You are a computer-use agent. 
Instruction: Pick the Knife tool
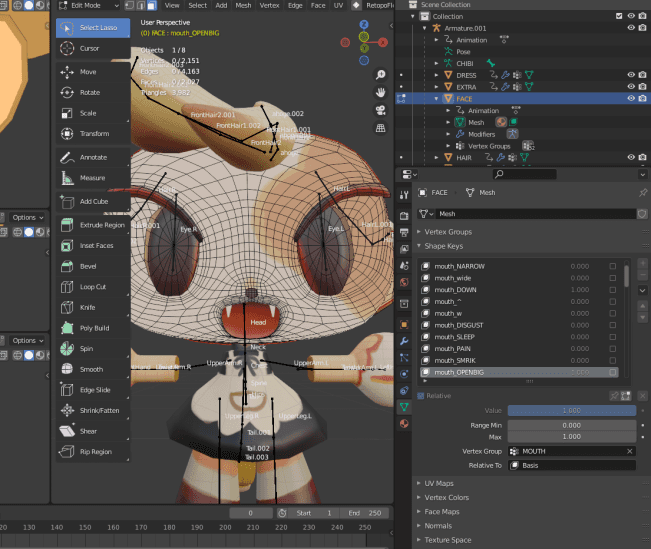[93, 308]
